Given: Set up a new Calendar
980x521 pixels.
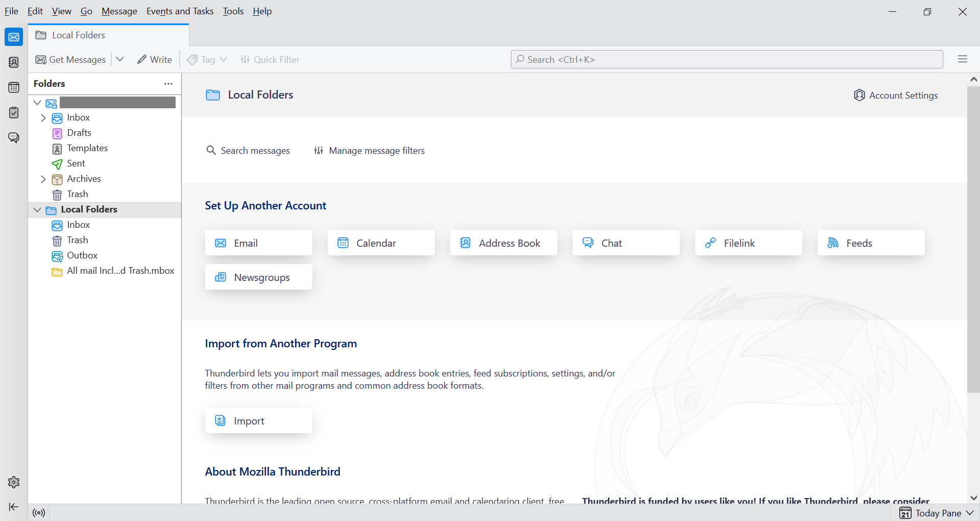Looking at the screenshot, I should point(381,243).
